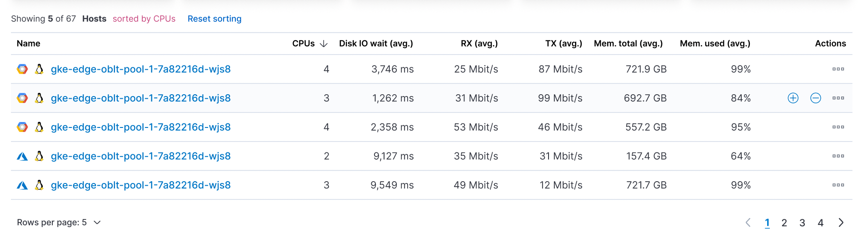This screenshot has height=244, width=868.
Task: Click the previous page left chevron
Action: point(748,223)
